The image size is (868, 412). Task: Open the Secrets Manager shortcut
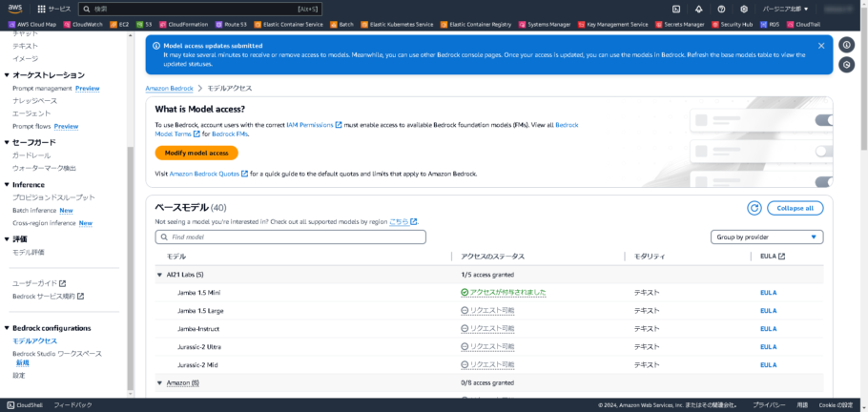(x=680, y=25)
